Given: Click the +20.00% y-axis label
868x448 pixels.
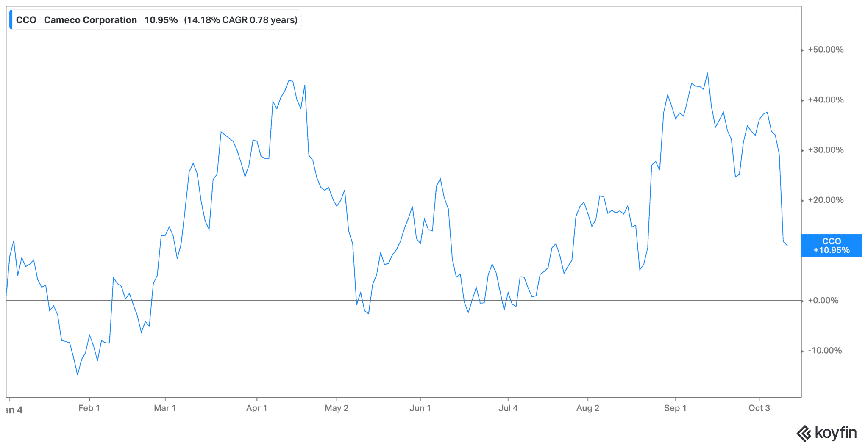Looking at the screenshot, I should click(x=826, y=200).
